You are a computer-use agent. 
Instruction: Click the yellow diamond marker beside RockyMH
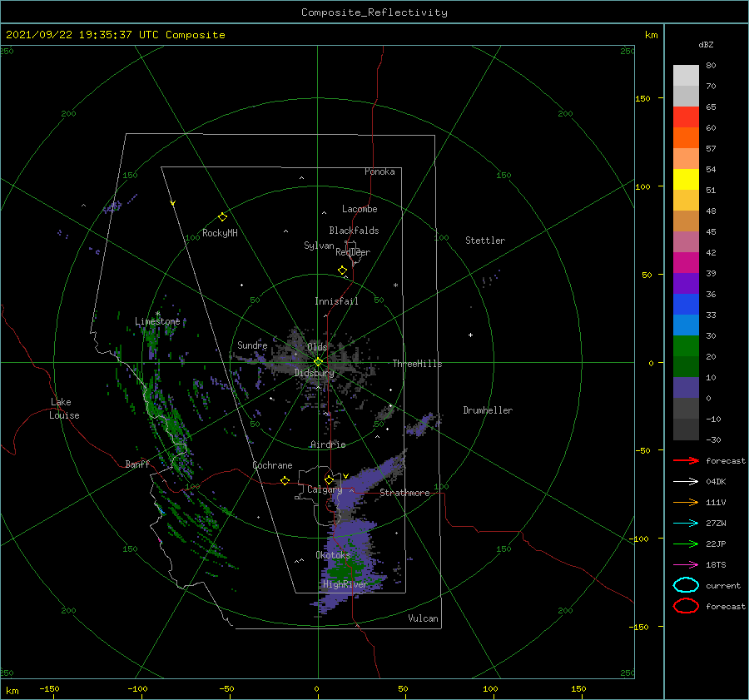pyautogui.click(x=222, y=217)
